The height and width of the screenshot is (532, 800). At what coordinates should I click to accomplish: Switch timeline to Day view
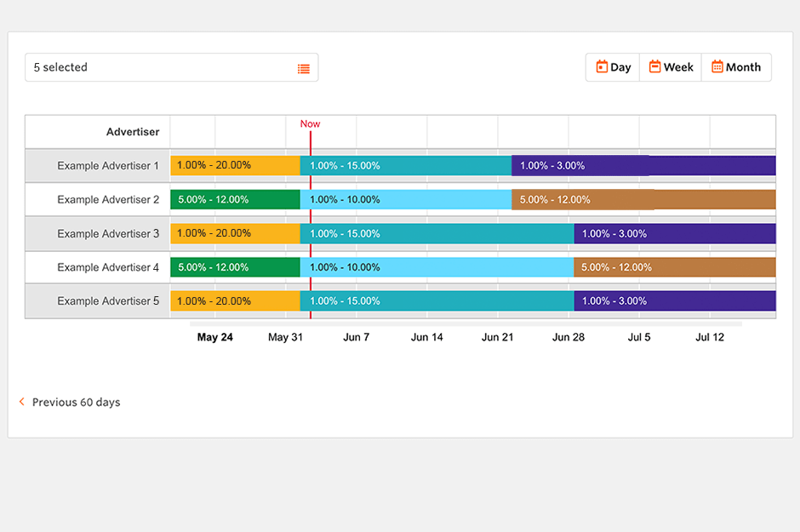[x=613, y=67]
